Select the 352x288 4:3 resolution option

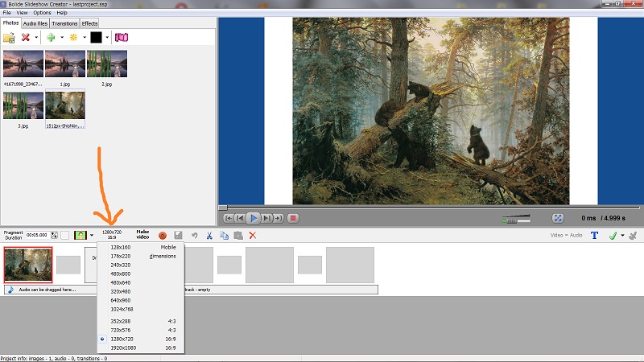point(141,321)
